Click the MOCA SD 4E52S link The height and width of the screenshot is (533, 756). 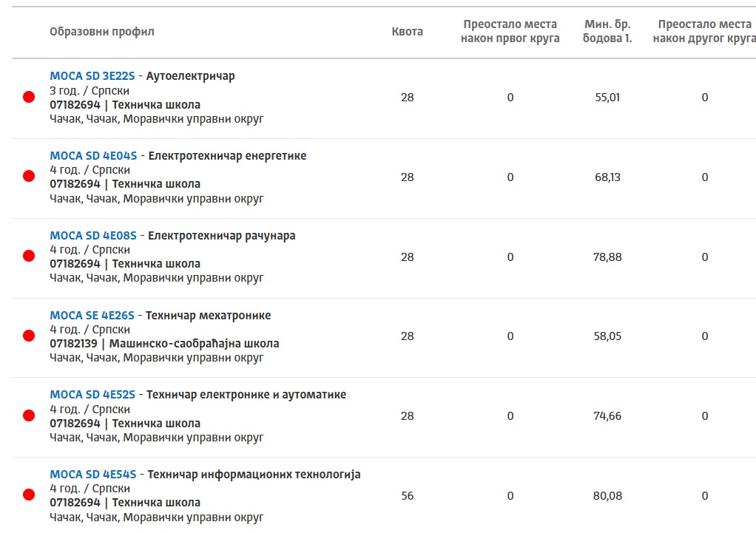pyautogui.click(x=92, y=395)
